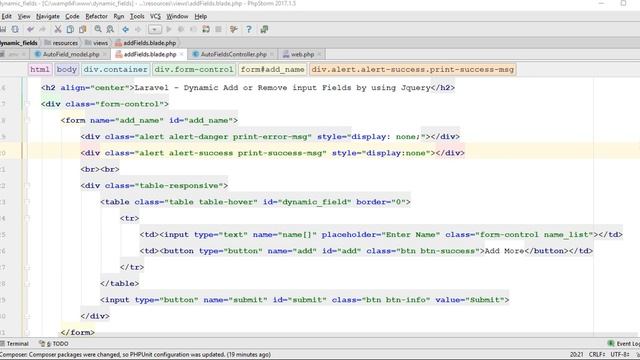The image size is (640, 360).
Task: Click the 20:21 cursor position indicator
Action: (577, 355)
